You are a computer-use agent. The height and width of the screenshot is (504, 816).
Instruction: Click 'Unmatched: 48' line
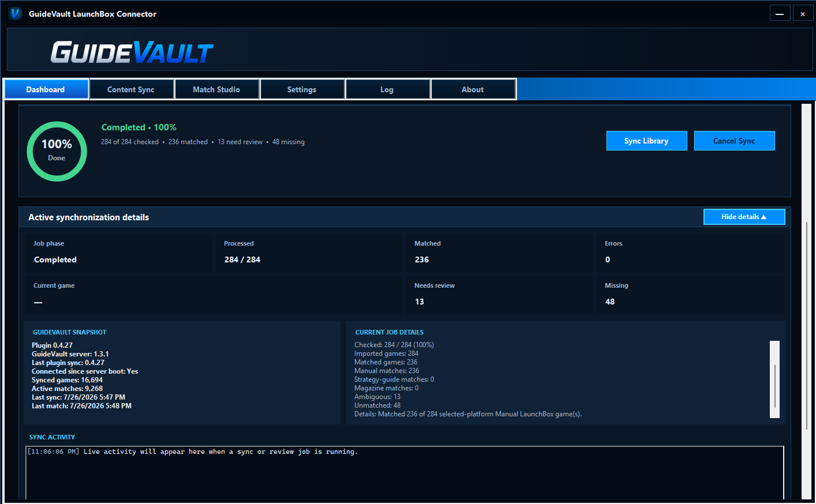(377, 405)
